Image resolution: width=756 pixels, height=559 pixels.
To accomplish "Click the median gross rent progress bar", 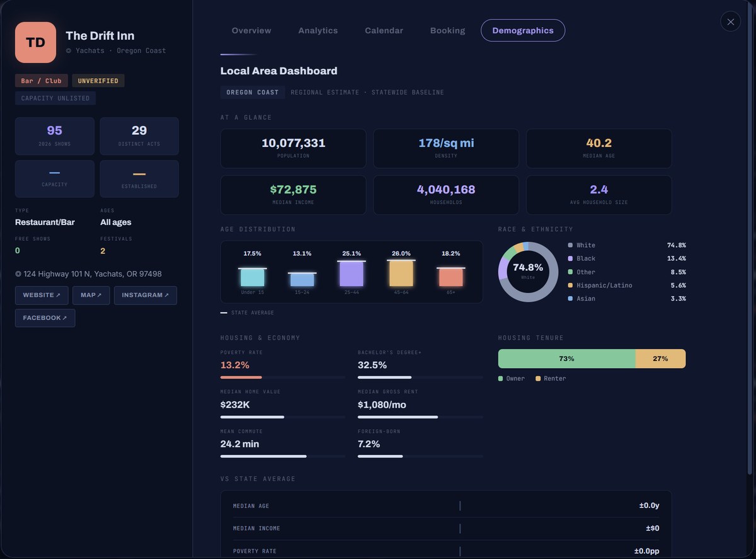I will pos(420,417).
